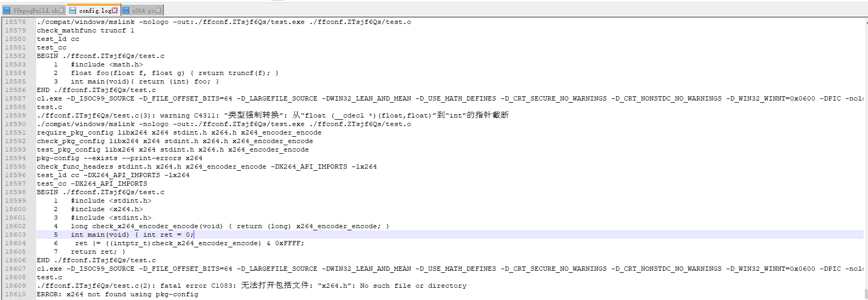Viewport: 868px width, 300px height.
Task: Click the save icon on config.log tab
Action: click(x=72, y=11)
